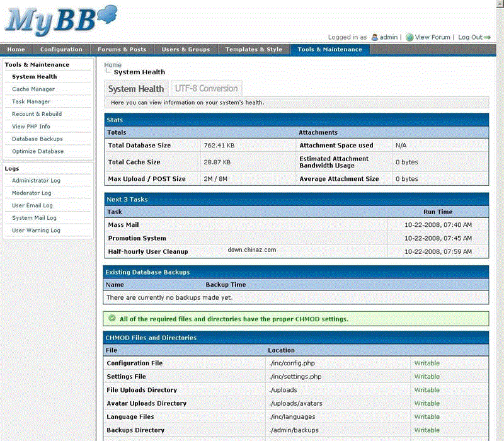Open Task Manager from sidebar

click(x=31, y=101)
